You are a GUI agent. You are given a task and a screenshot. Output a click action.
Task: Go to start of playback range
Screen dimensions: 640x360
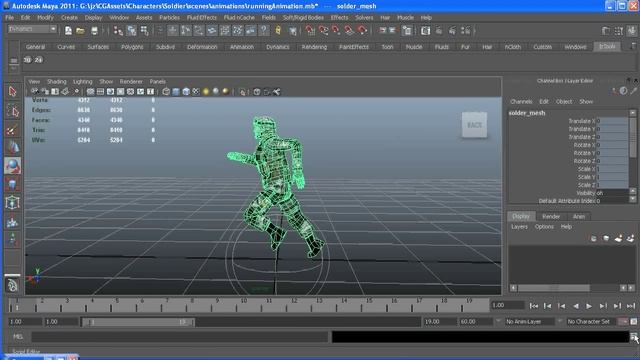click(533, 306)
